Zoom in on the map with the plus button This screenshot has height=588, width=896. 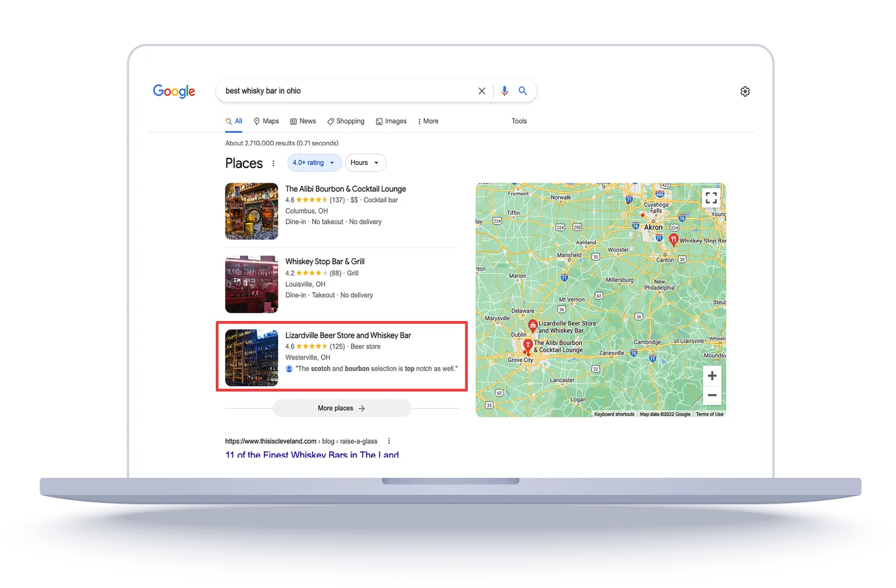click(712, 376)
